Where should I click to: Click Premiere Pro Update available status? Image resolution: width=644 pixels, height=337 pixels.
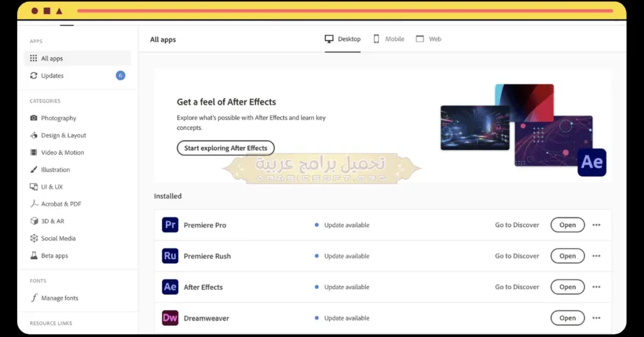coord(342,225)
